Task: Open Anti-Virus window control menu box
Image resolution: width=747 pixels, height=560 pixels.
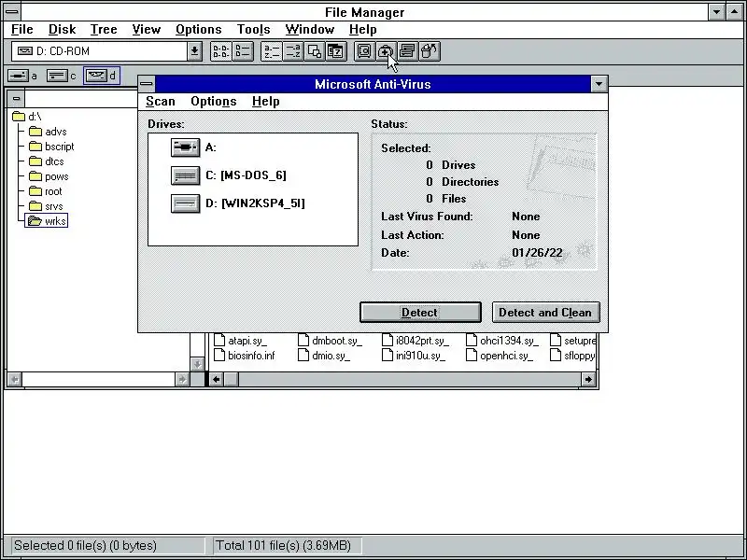Action: 147,84
